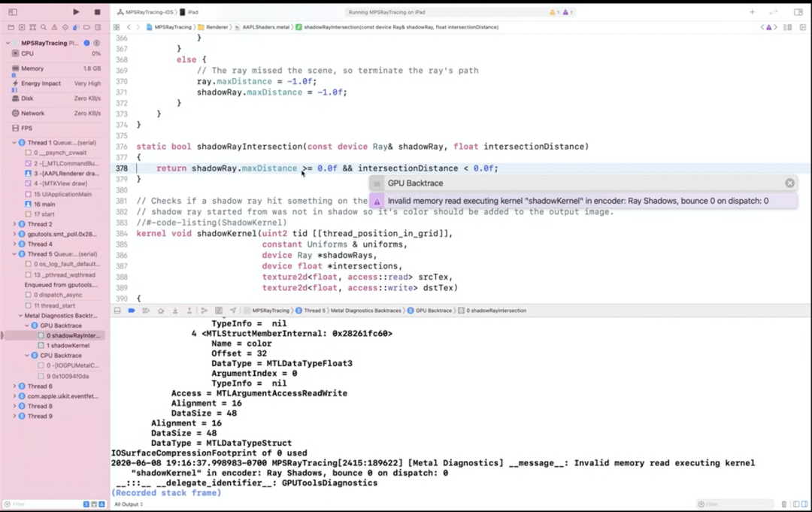Select the 1 shadowKernel frame
812x512 pixels.
coord(63,345)
